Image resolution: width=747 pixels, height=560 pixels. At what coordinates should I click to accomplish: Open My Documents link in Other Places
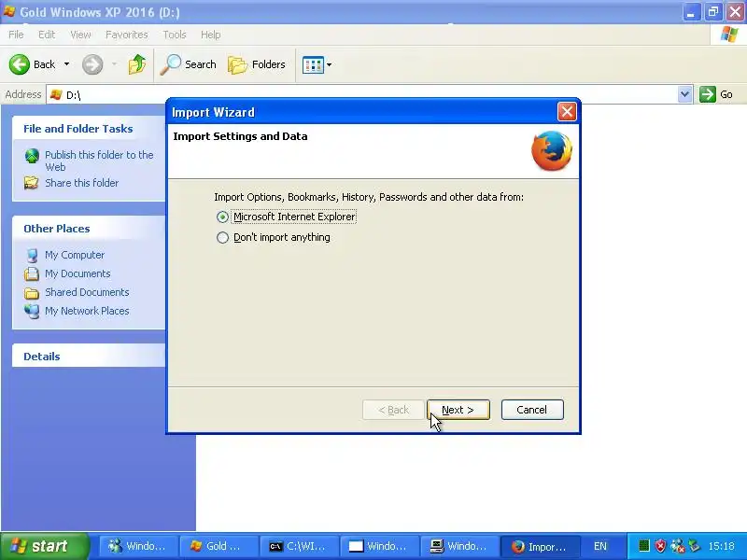[78, 273]
